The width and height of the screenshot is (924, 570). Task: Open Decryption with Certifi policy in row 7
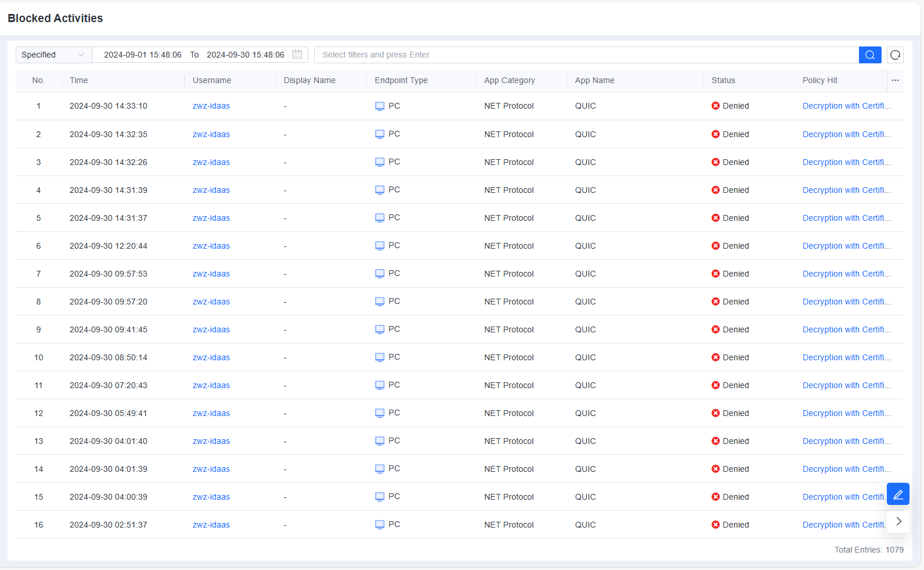click(x=847, y=274)
